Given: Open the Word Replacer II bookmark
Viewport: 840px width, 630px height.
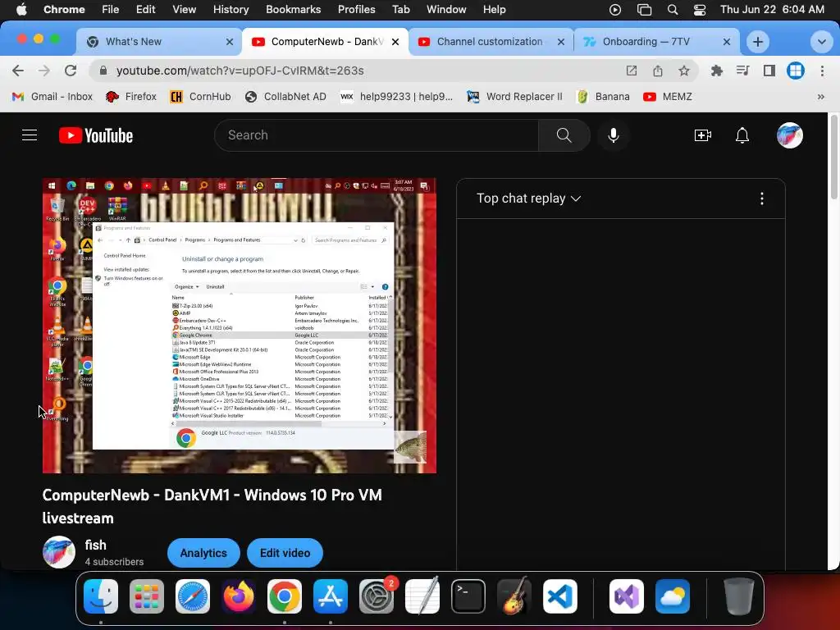Looking at the screenshot, I should (514, 97).
